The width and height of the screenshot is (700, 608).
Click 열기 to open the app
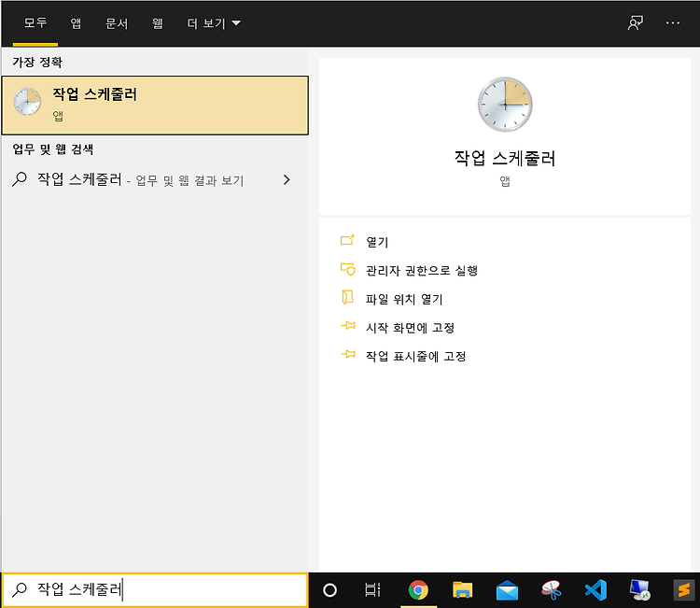(377, 242)
